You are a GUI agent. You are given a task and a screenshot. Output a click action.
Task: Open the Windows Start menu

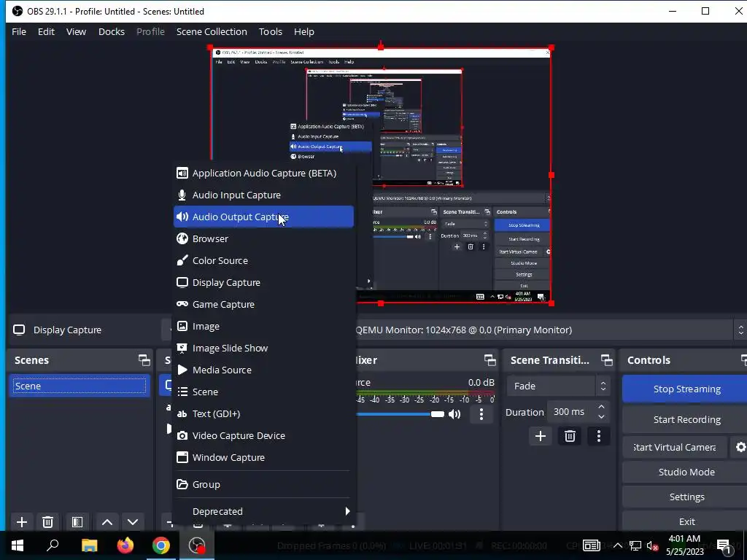click(18, 545)
